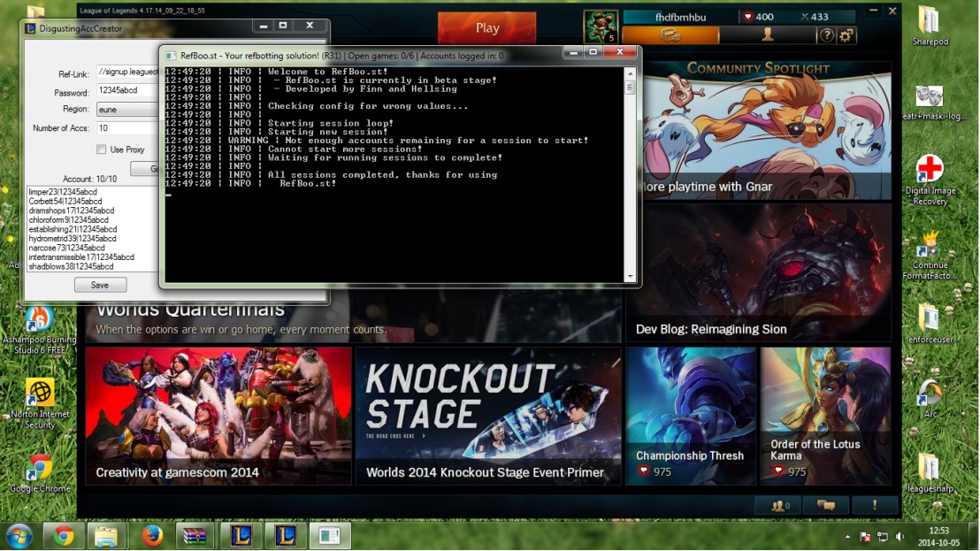Select the Continue FormatFactory desktop icon

click(930, 254)
